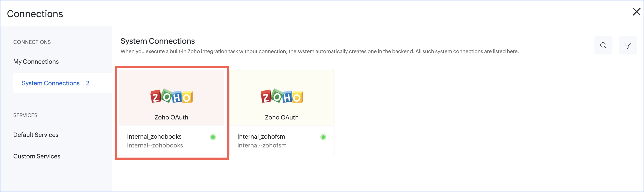The width and height of the screenshot is (644, 192).
Task: Click Zoho OAuth label on zohobooks card
Action: [171, 117]
